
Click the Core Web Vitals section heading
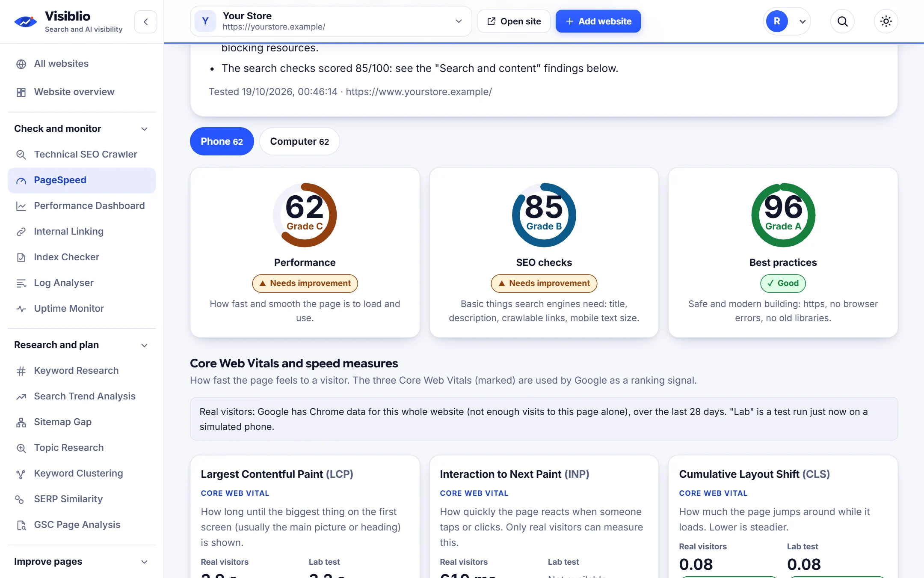293,363
